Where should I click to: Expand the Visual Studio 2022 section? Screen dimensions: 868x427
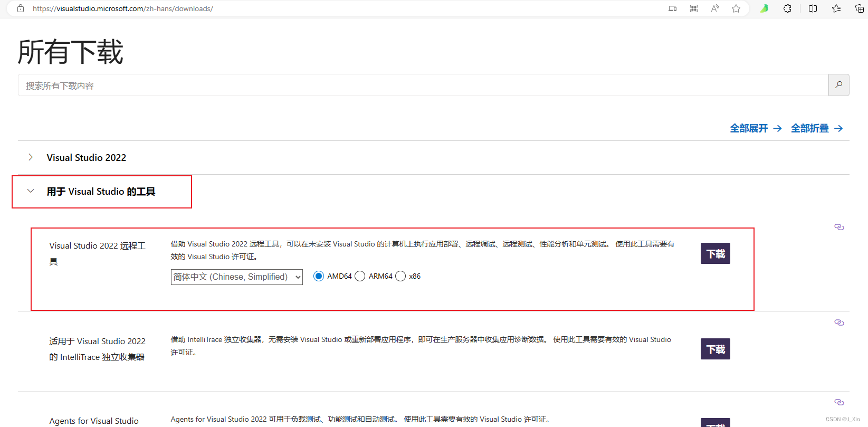pyautogui.click(x=31, y=157)
